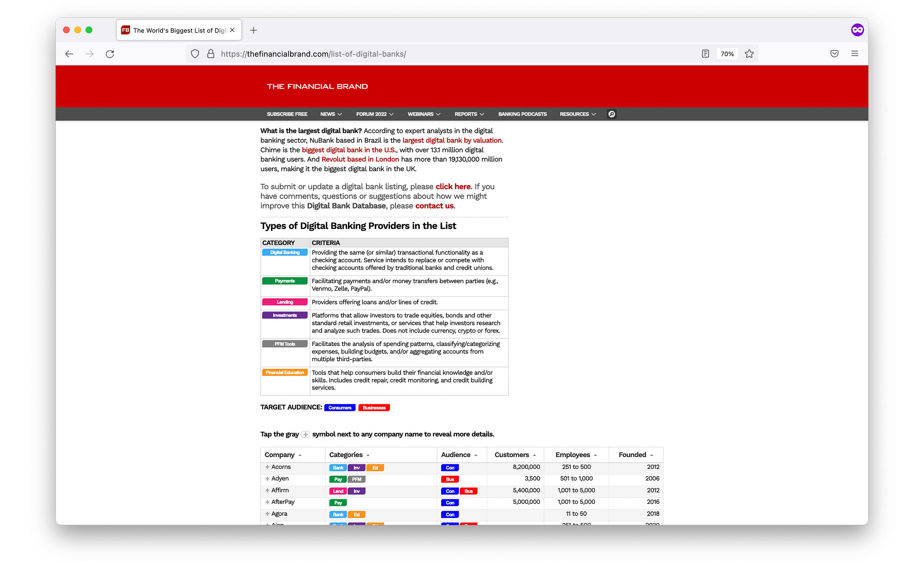Open a new browser tab

tap(253, 30)
